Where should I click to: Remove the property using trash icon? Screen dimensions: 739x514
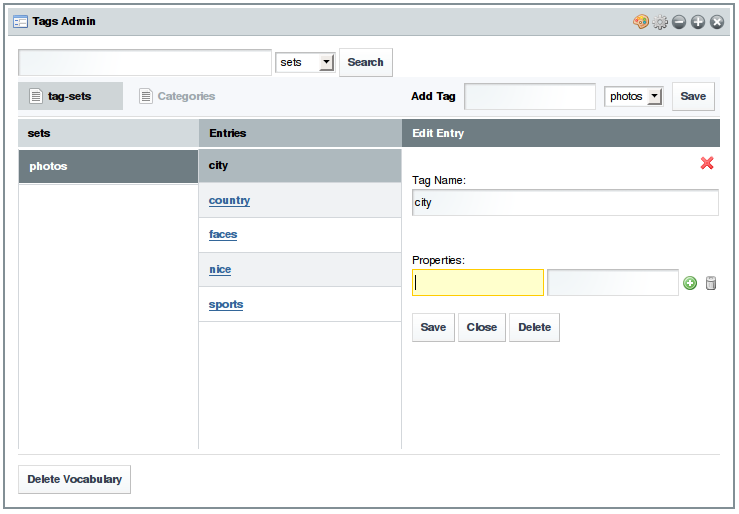click(711, 283)
